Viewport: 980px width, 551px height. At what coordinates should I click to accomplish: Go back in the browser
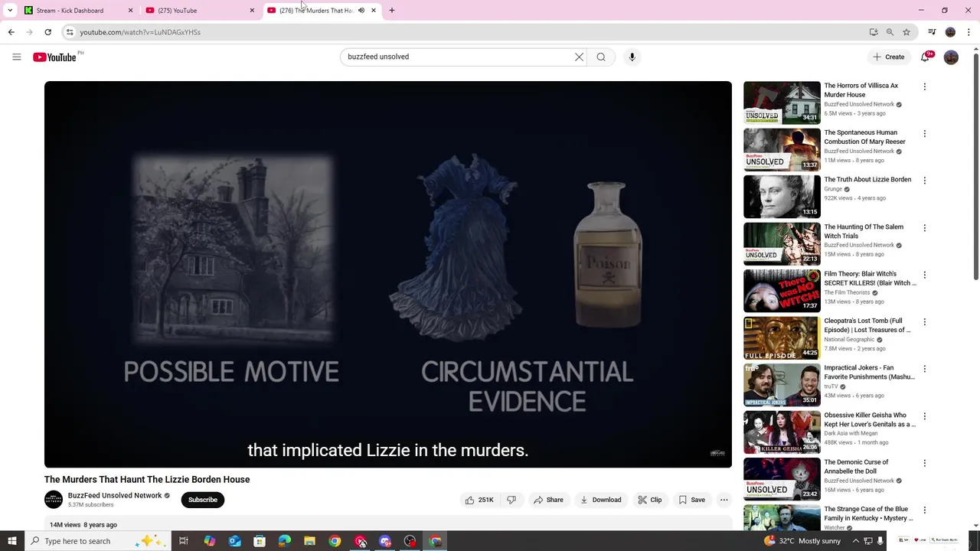point(11,32)
